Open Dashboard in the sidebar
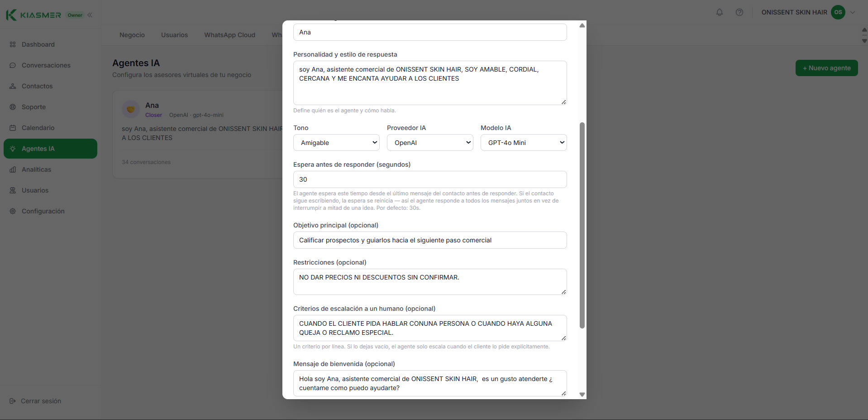The image size is (868, 420). point(50,44)
